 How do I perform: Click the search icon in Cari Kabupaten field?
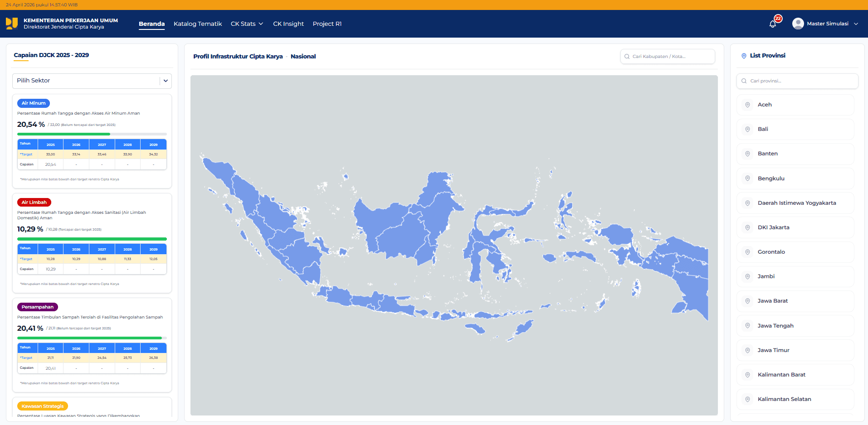pyautogui.click(x=627, y=57)
